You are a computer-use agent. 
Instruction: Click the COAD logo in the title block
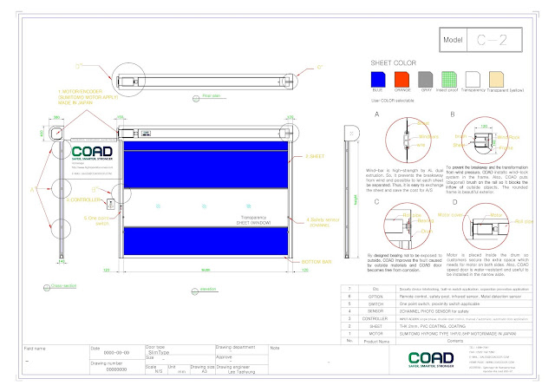(x=431, y=359)
